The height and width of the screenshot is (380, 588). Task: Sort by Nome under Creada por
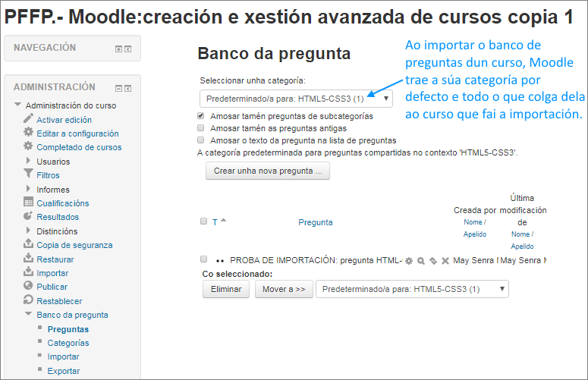click(x=473, y=222)
